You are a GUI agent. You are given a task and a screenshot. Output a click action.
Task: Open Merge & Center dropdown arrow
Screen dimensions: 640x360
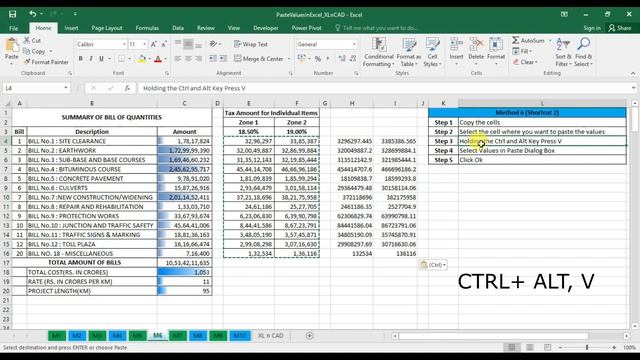[289, 59]
